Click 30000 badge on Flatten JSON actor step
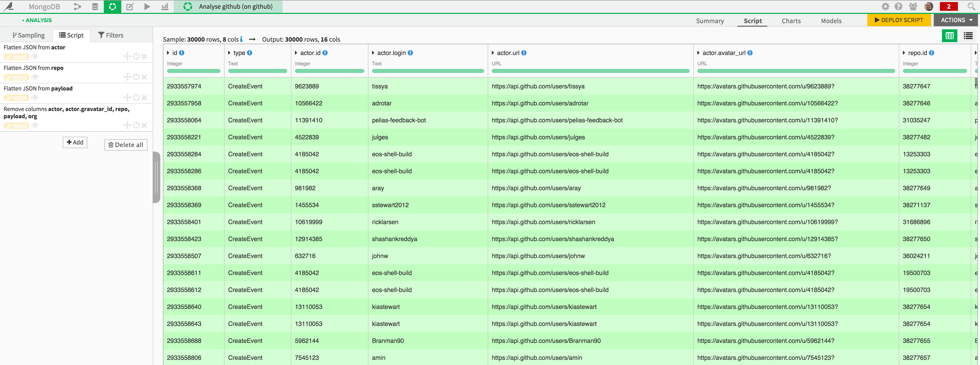This screenshot has width=980, height=365. click(x=16, y=57)
